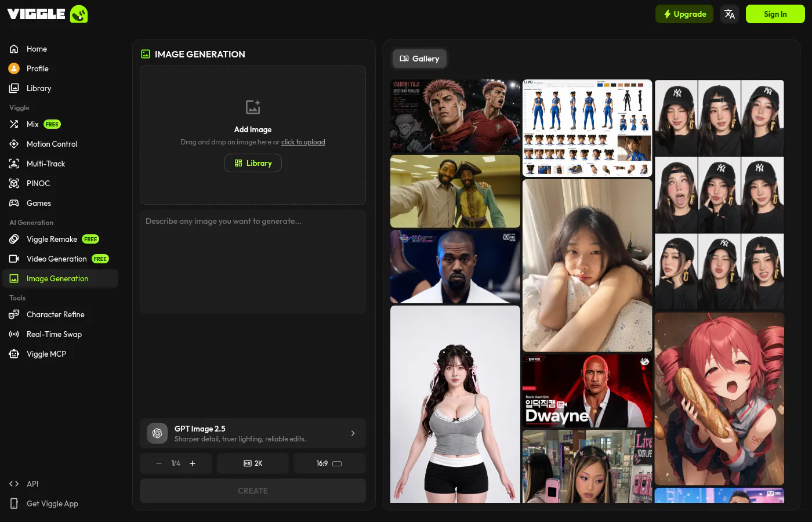
Task: Go to Motion Control menu label
Action: (52, 144)
